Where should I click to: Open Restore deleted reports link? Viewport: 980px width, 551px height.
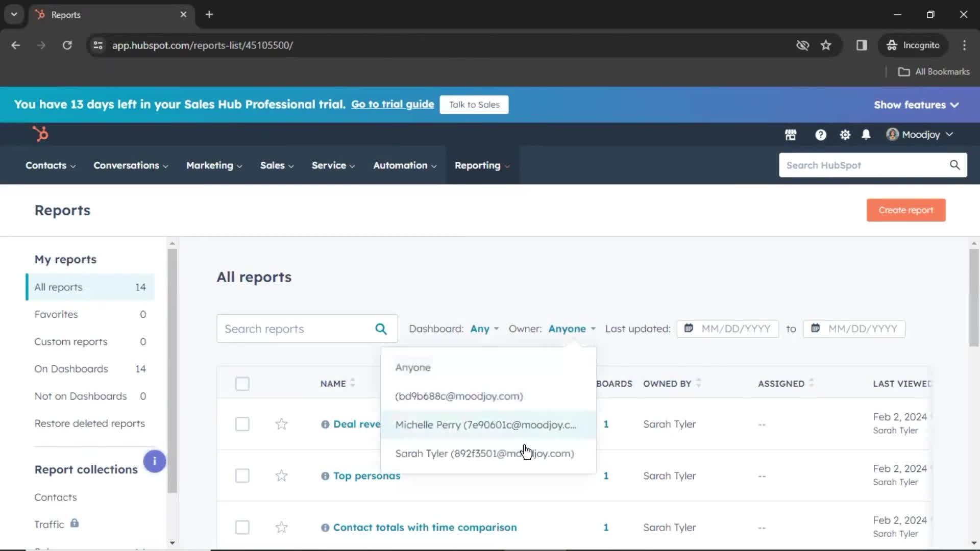point(89,423)
